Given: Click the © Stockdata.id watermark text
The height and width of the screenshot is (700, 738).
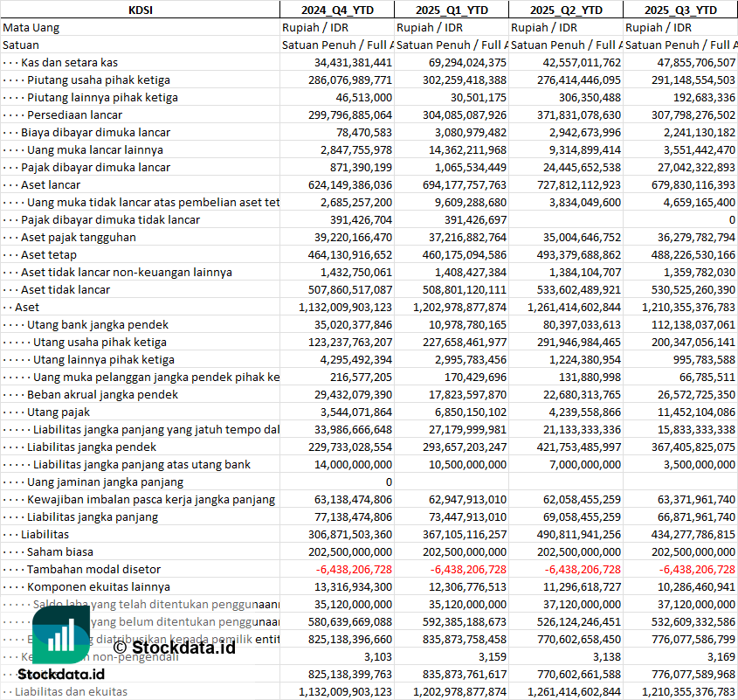Looking at the screenshot, I should (x=174, y=647).
